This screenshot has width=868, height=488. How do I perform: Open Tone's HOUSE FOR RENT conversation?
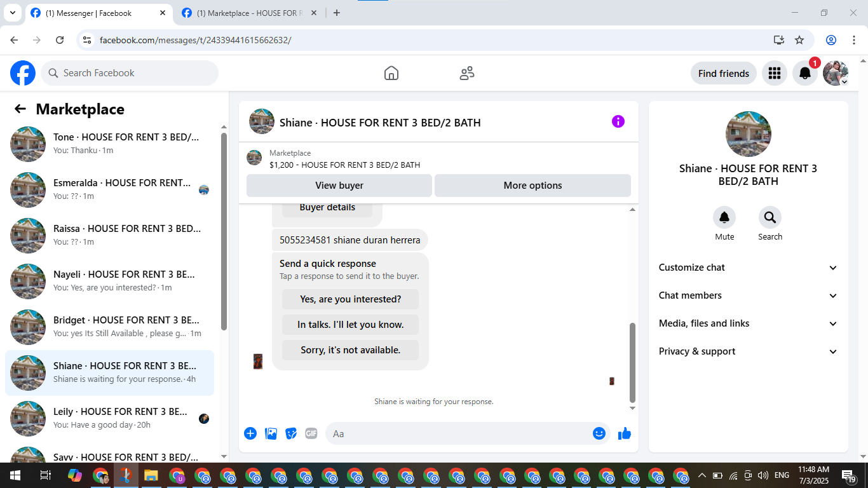pyautogui.click(x=109, y=144)
